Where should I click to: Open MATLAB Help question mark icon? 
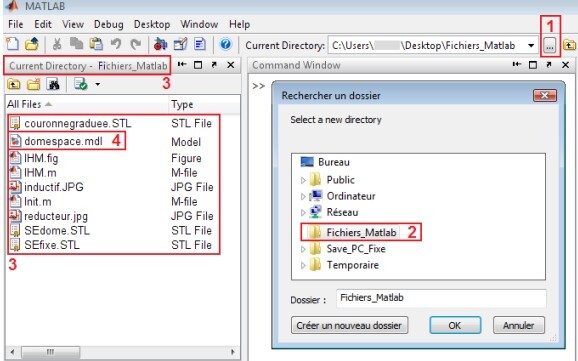(226, 45)
